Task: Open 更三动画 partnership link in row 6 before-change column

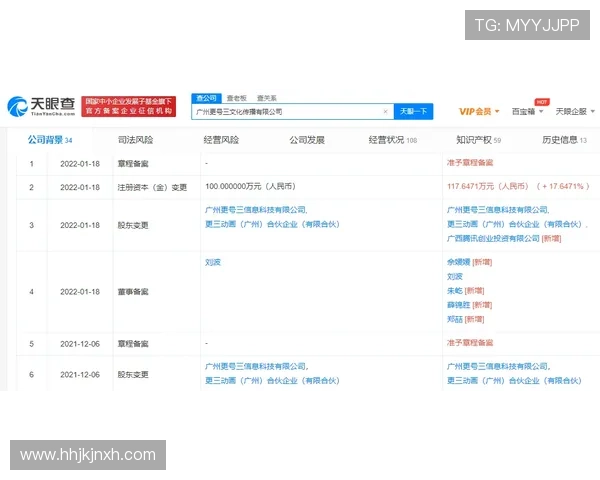Action: point(272,380)
